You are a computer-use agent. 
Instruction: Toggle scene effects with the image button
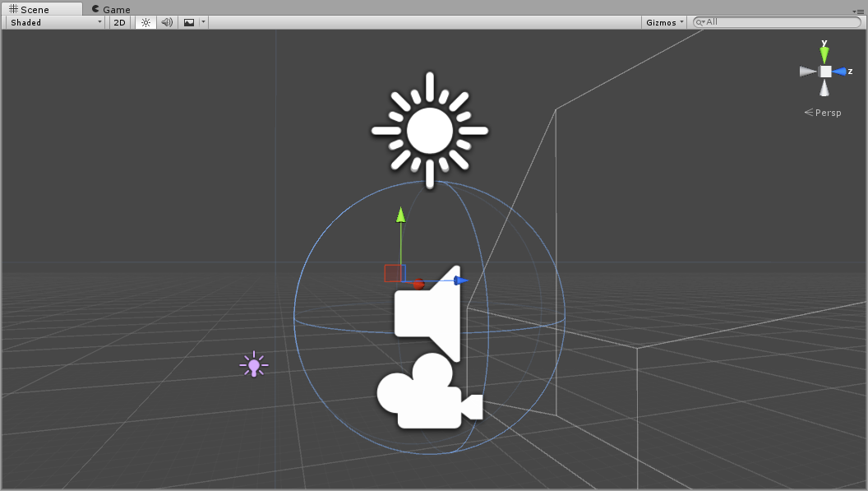point(189,22)
